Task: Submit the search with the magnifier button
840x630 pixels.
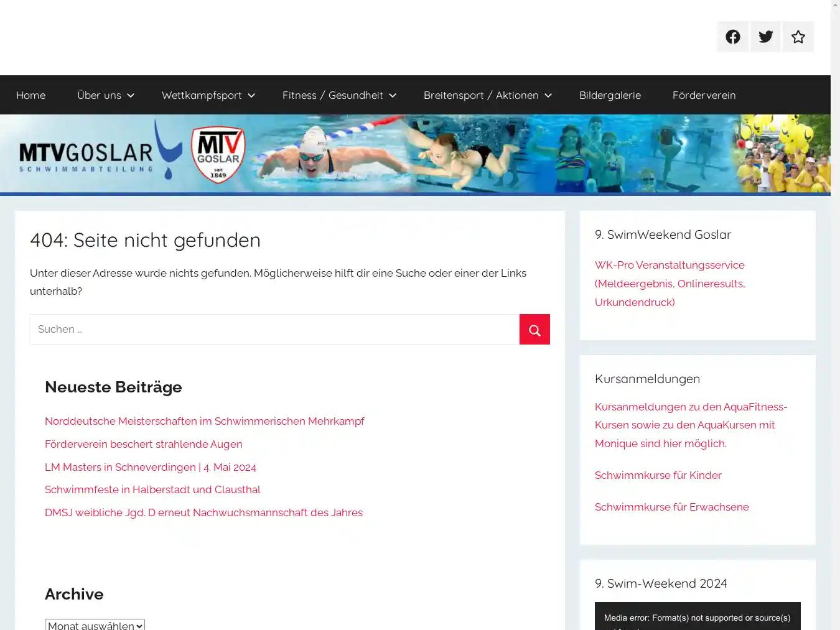Action: pyautogui.click(x=534, y=329)
